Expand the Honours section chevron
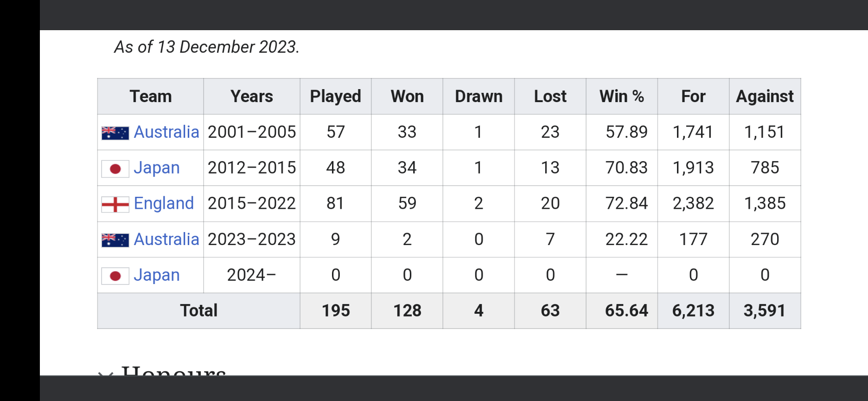This screenshot has height=401, width=868. point(105,373)
